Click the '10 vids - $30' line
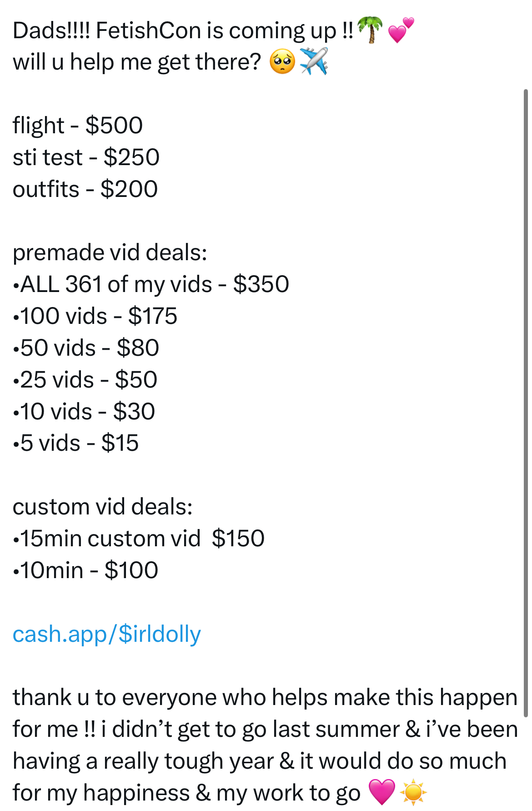 tap(84, 412)
